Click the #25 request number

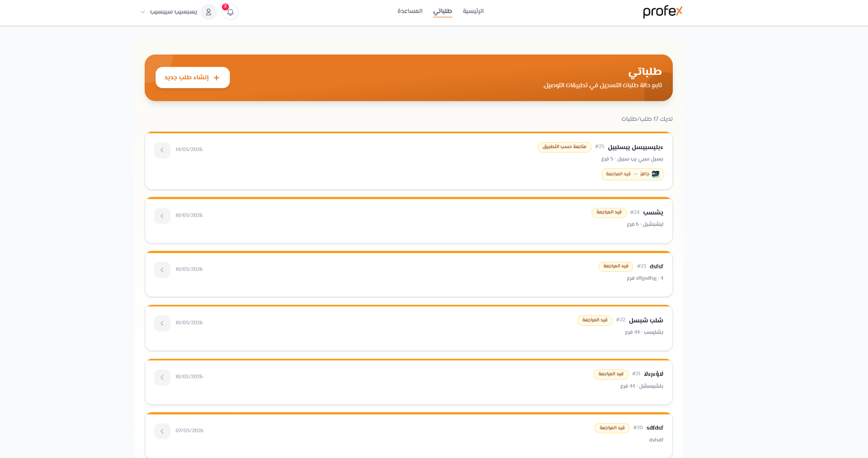tap(599, 147)
